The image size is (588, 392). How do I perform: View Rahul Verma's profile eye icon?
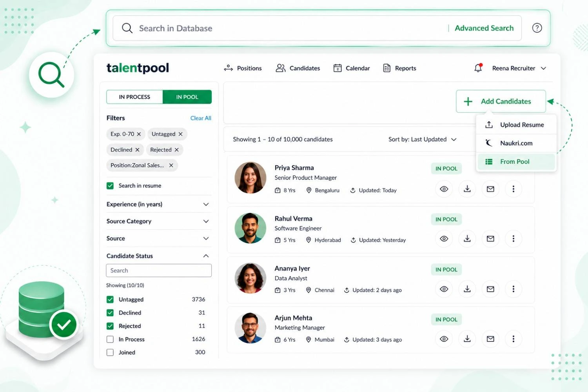coord(444,239)
